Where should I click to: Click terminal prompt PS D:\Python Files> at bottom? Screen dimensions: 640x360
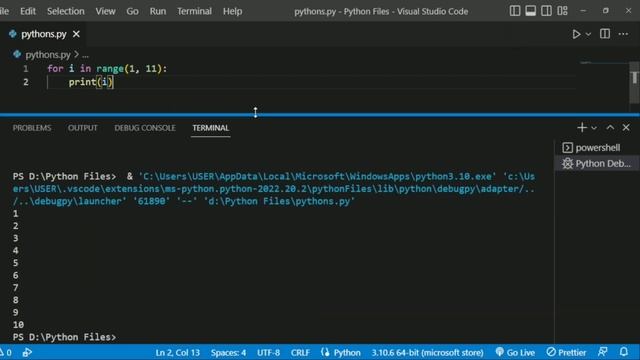click(x=64, y=337)
